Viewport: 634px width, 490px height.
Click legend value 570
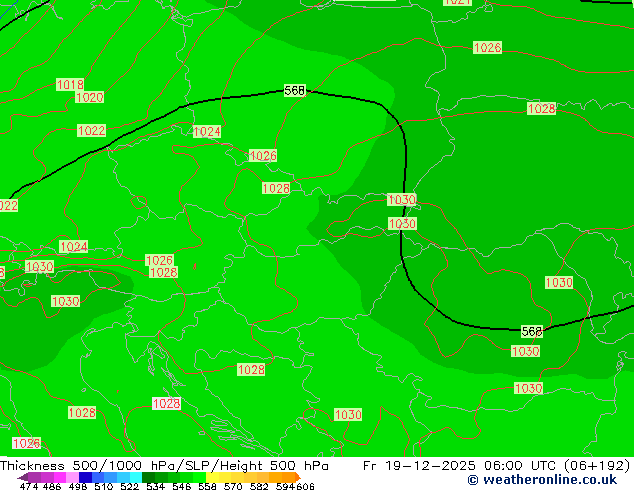(x=233, y=486)
